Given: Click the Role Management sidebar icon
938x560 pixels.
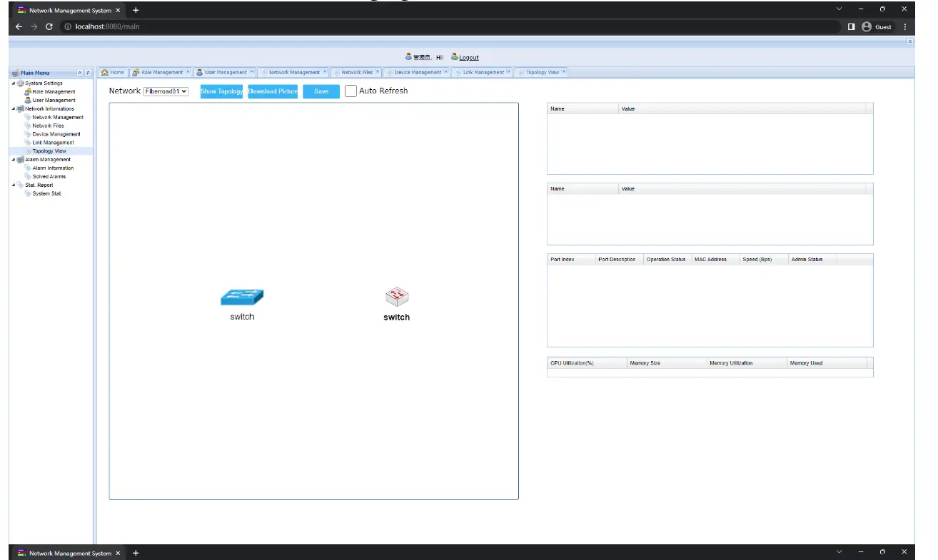Looking at the screenshot, I should tap(27, 91).
